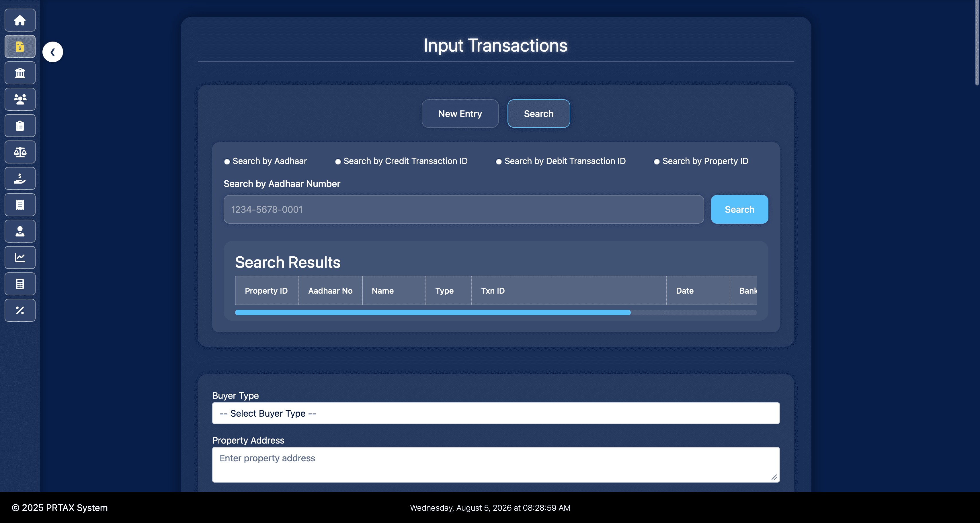
Task: Click the Aadhaar No column header
Action: pyautogui.click(x=330, y=290)
